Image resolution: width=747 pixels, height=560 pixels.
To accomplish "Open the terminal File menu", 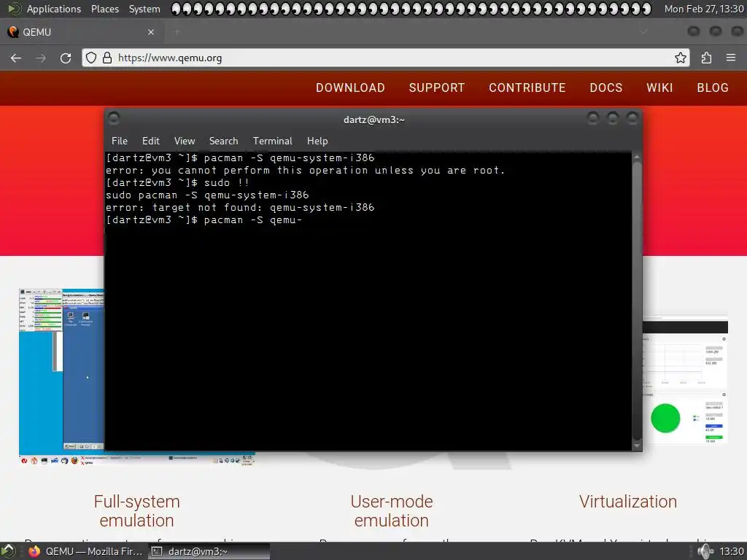I will click(119, 141).
